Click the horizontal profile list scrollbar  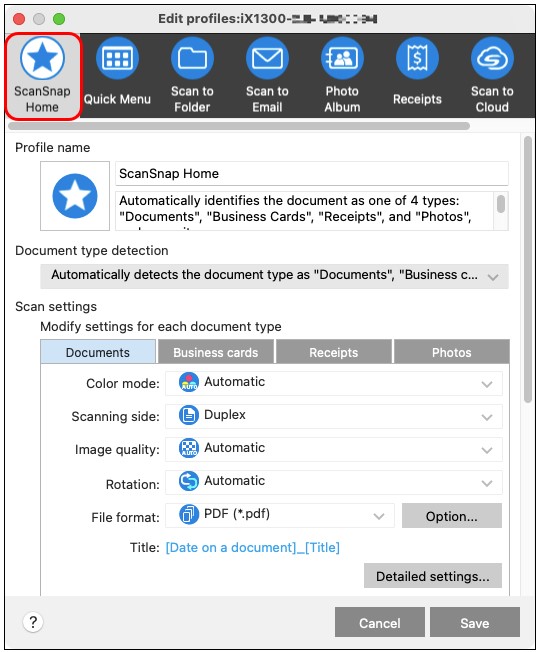point(239,126)
